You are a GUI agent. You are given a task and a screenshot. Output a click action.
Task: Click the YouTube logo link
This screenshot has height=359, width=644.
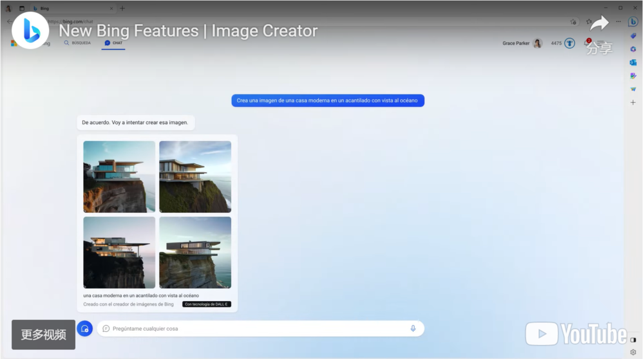pos(576,334)
